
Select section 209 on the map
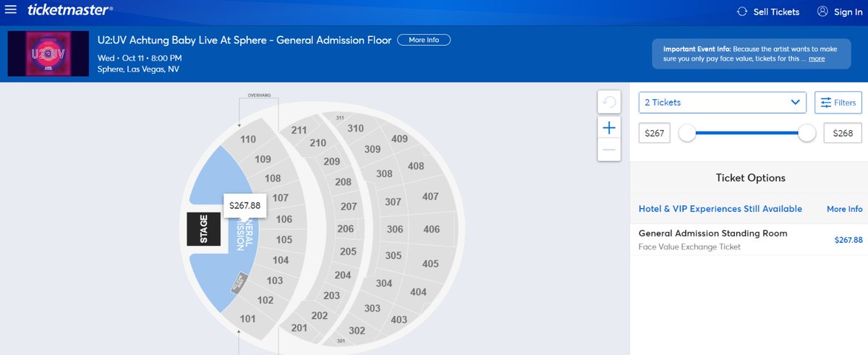tap(331, 162)
